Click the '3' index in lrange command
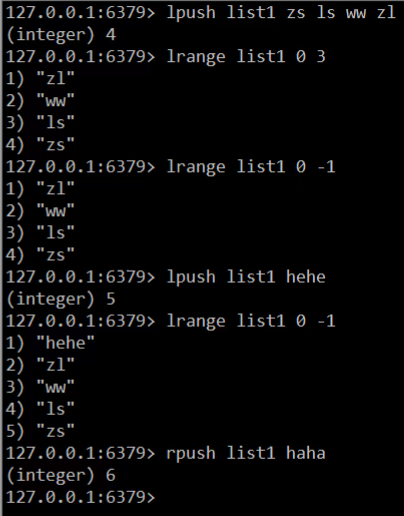 [321, 57]
